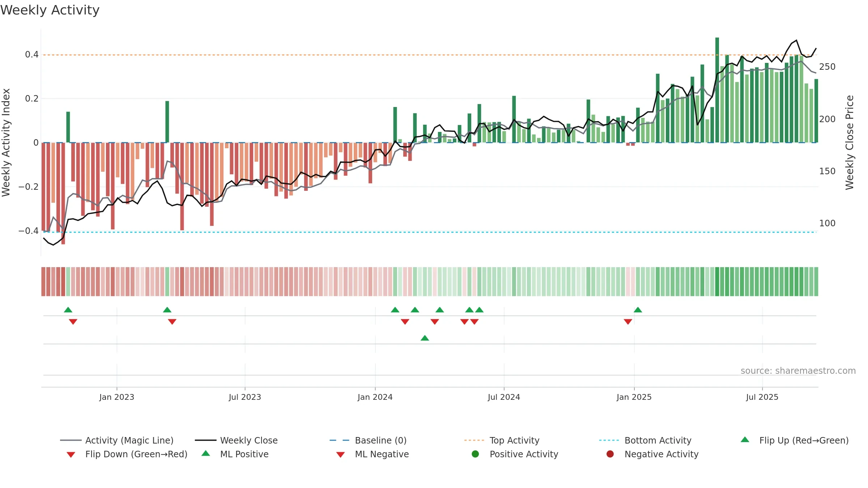This screenshot has width=868, height=488.
Task: Toggle the ML Negative legend entry
Action: click(x=373, y=454)
